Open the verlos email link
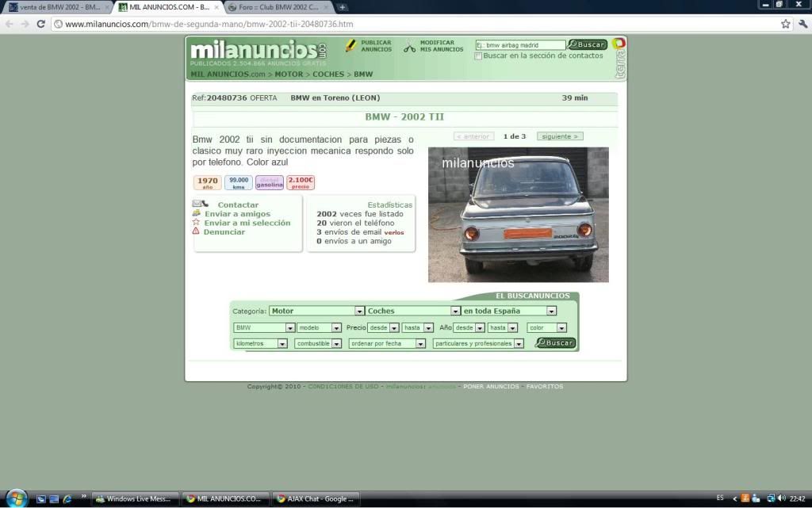This screenshot has width=812, height=508. click(394, 232)
